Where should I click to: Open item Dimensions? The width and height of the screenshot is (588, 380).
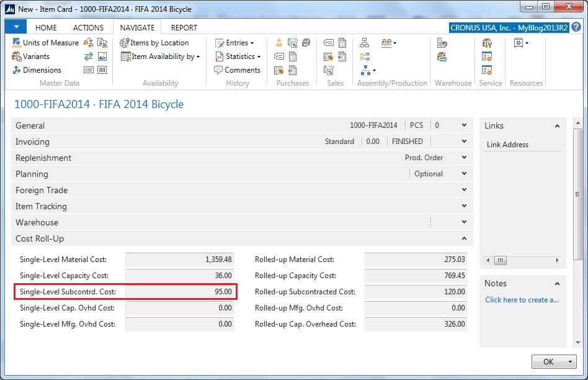[x=37, y=70]
